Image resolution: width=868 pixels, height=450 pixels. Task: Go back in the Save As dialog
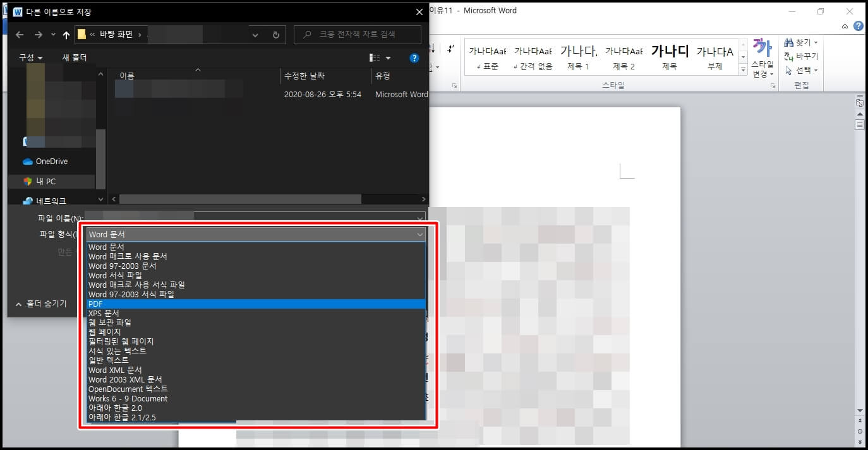pyautogui.click(x=20, y=35)
